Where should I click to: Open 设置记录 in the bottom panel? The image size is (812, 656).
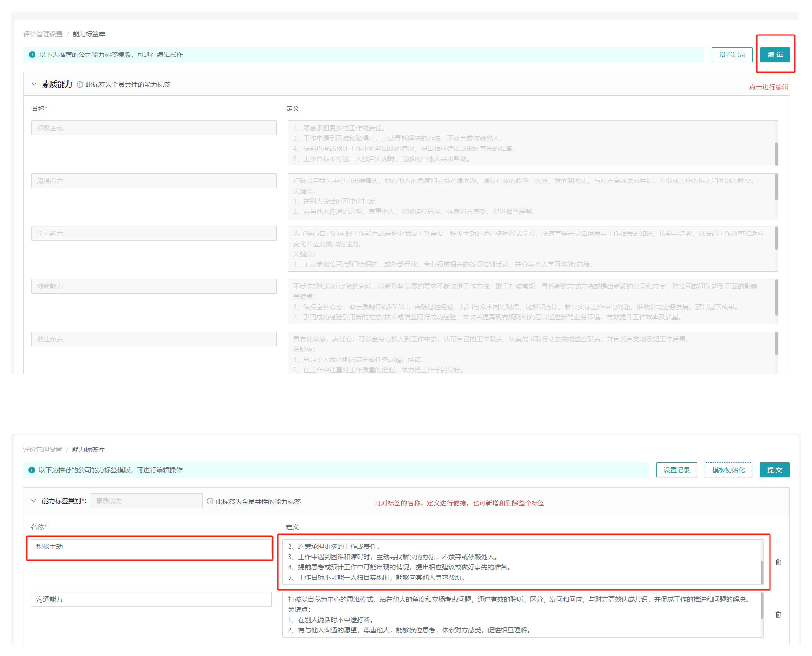[676, 470]
